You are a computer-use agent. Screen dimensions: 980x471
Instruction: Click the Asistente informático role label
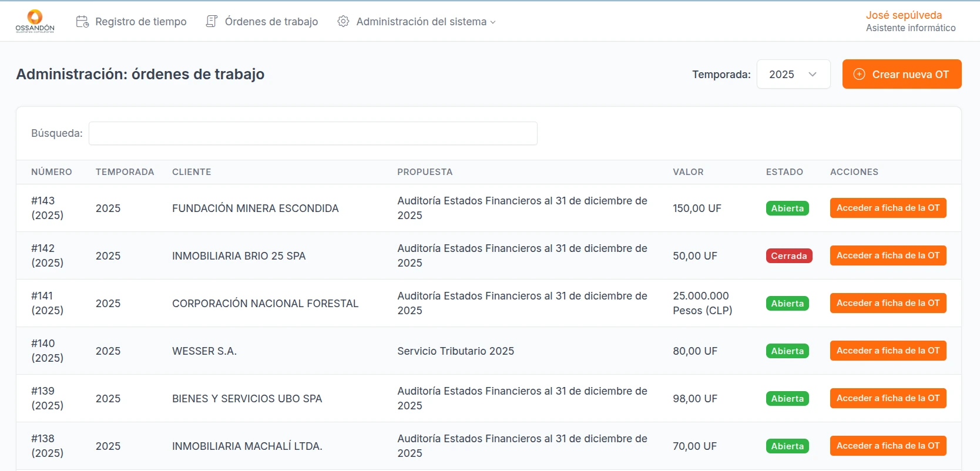pos(911,28)
